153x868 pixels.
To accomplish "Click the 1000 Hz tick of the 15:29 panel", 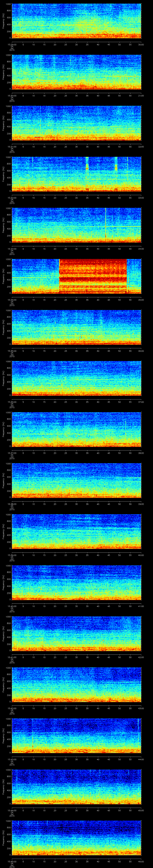I will 8,4.
